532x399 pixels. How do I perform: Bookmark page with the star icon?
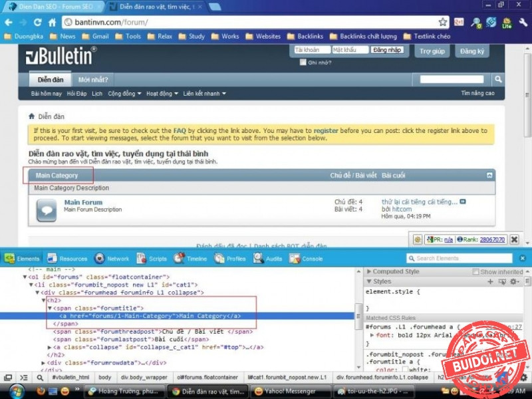[444, 22]
